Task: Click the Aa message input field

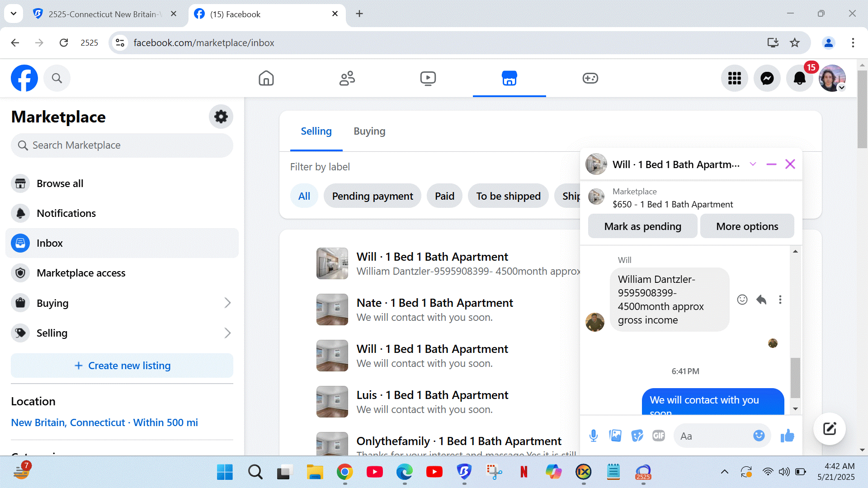Action: [713, 436]
